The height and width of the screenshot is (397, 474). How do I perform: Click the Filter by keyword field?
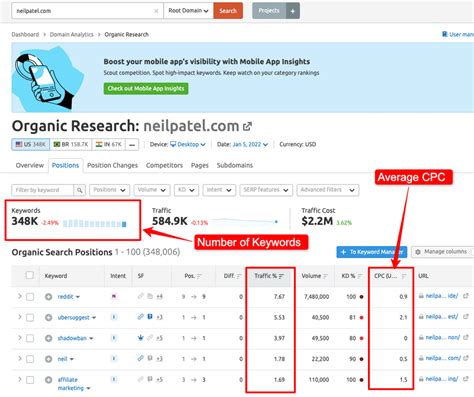point(43,190)
